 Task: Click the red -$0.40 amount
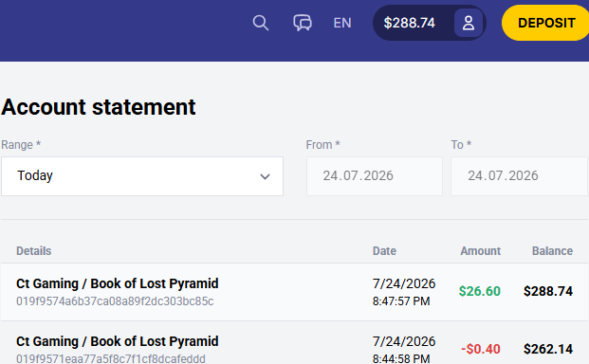point(481,349)
